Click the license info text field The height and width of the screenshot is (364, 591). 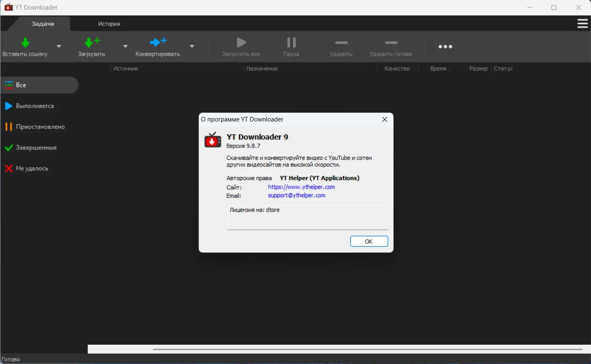coord(308,217)
